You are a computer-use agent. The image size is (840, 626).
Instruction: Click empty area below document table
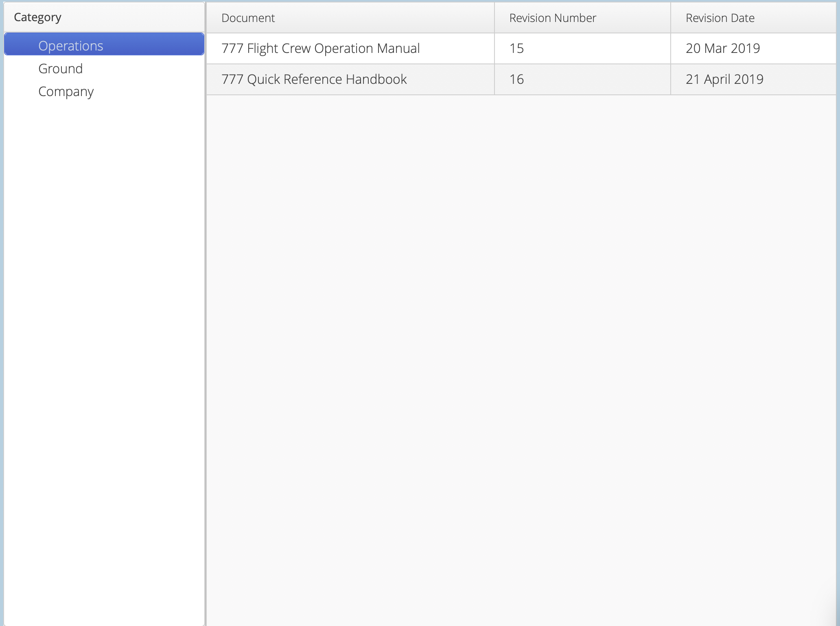tap(521, 326)
